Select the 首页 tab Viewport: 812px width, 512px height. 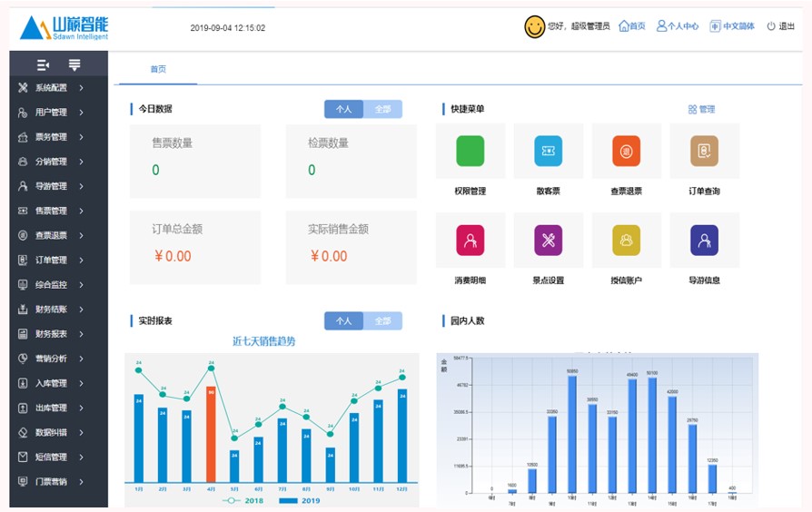[158, 70]
